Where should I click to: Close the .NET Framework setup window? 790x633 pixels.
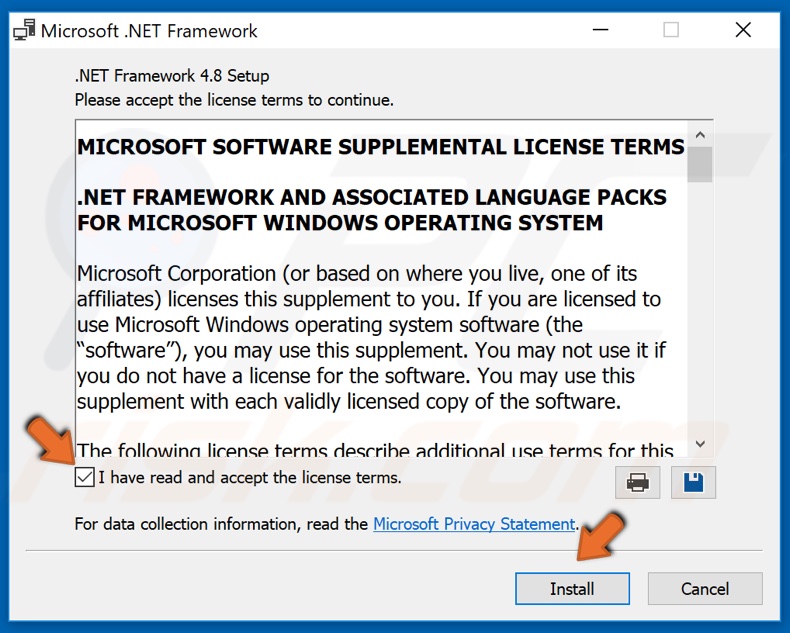(743, 30)
